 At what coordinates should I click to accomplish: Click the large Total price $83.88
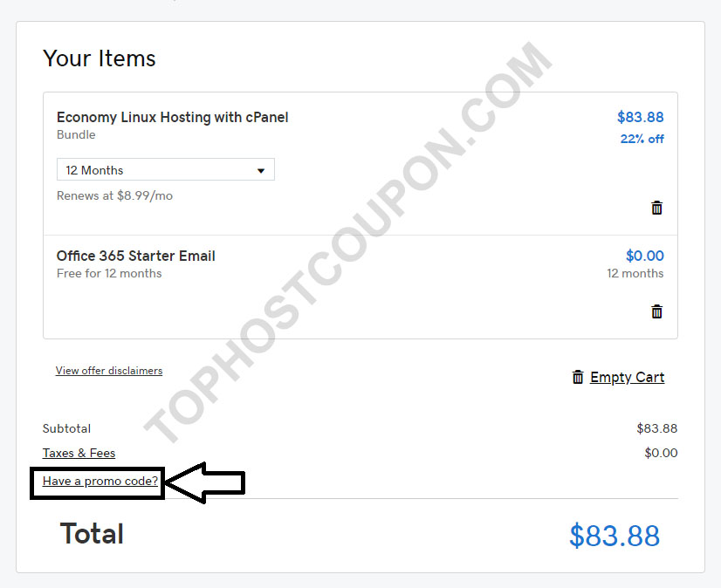tap(615, 536)
